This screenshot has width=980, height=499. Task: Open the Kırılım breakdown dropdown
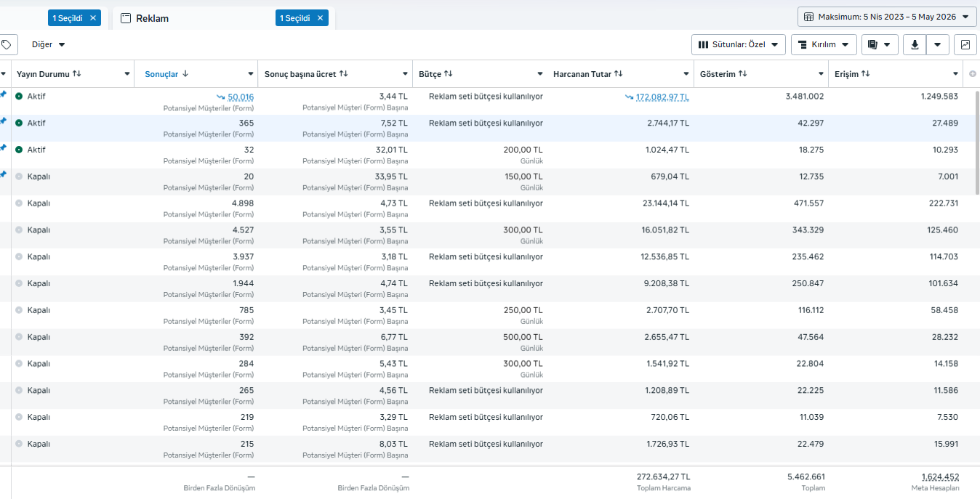(824, 44)
